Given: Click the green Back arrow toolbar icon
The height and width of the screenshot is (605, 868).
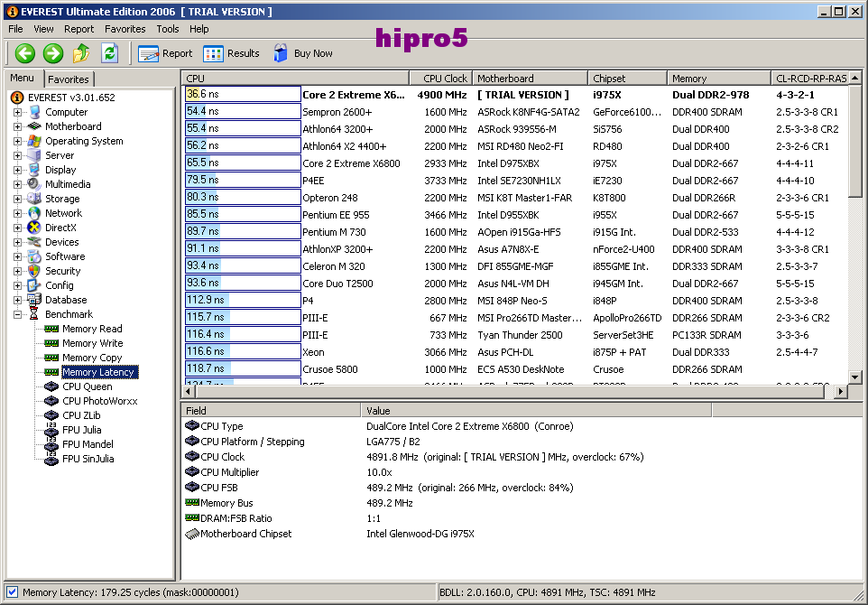Looking at the screenshot, I should point(25,53).
